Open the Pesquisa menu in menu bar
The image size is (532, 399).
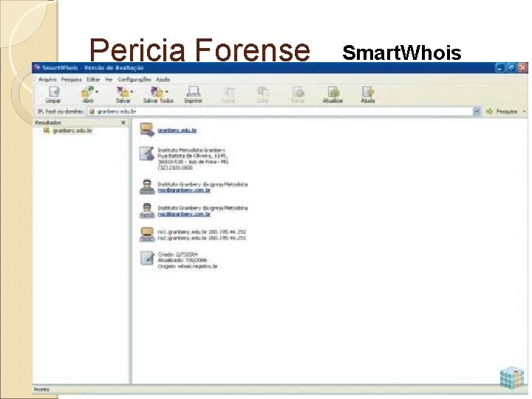pyautogui.click(x=71, y=79)
